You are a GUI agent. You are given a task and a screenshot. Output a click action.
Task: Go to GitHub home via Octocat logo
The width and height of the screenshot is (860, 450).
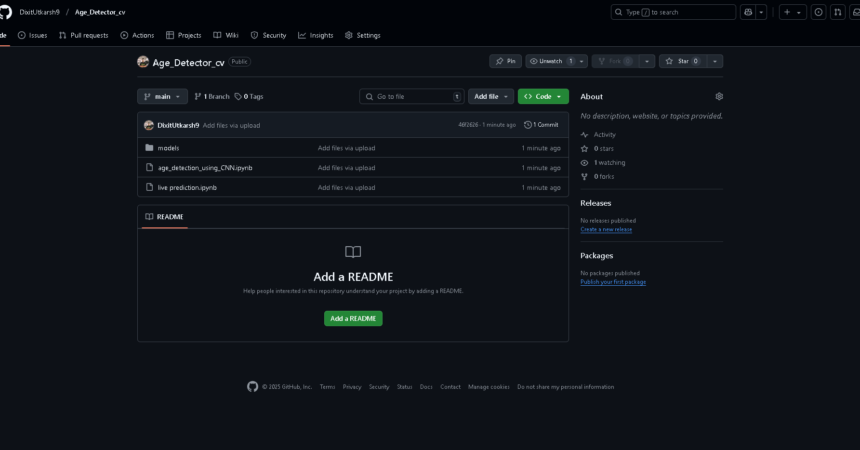[x=5, y=12]
